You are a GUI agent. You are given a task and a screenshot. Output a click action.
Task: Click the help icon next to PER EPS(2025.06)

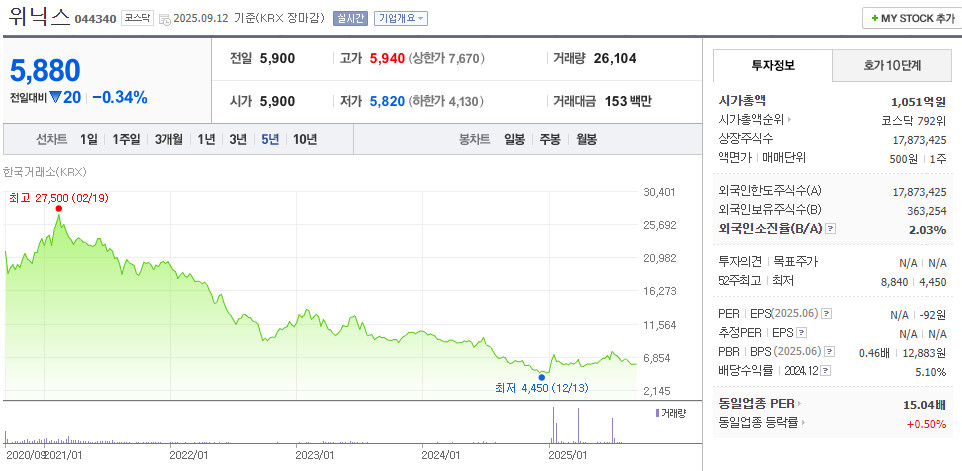(x=826, y=313)
